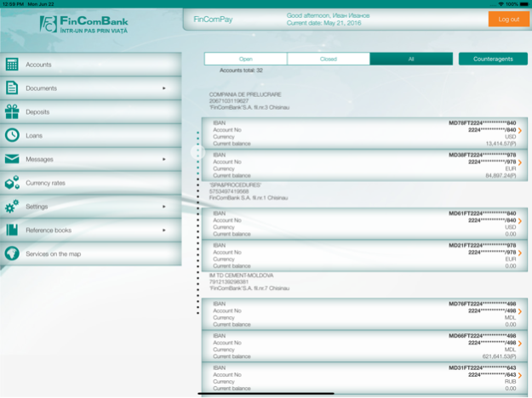Click the Documents page icon
Screen dimensions: 532x398
(x=12, y=88)
